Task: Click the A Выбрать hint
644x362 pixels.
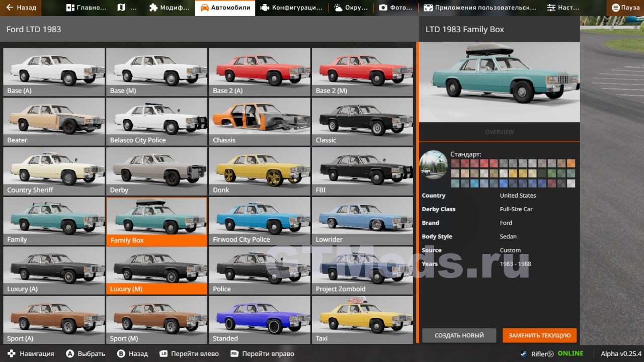Action: pyautogui.click(x=86, y=353)
